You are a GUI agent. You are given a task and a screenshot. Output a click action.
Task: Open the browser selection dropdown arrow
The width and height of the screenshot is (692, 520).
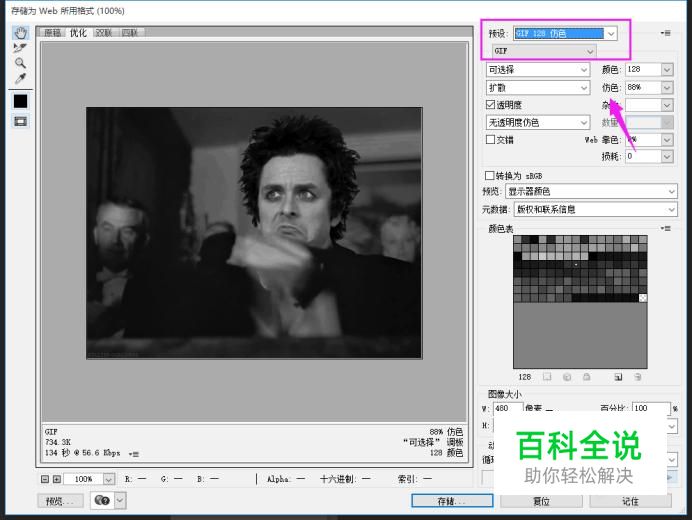coord(120,501)
